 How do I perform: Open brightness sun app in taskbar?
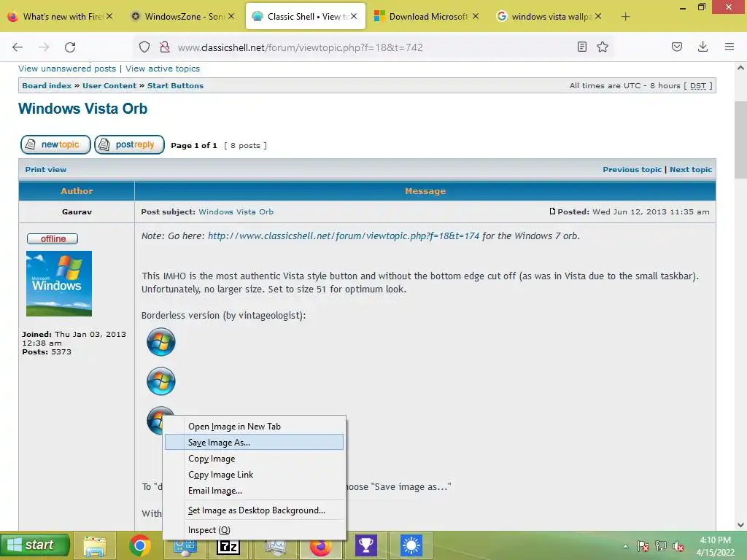[411, 545]
